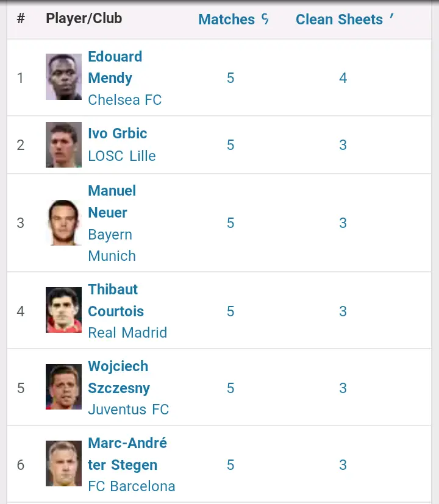Sort table by Clean Sheets header
The height and width of the screenshot is (504, 439).
339,20
